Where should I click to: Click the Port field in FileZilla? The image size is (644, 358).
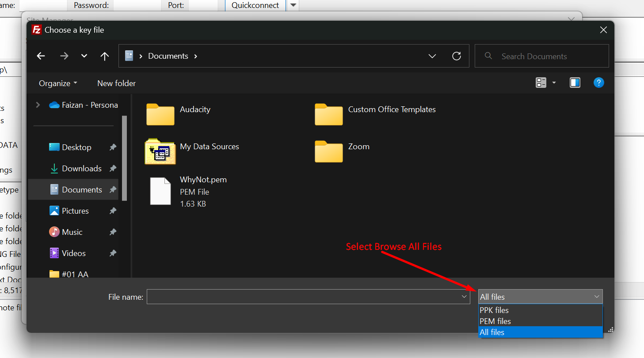click(203, 5)
